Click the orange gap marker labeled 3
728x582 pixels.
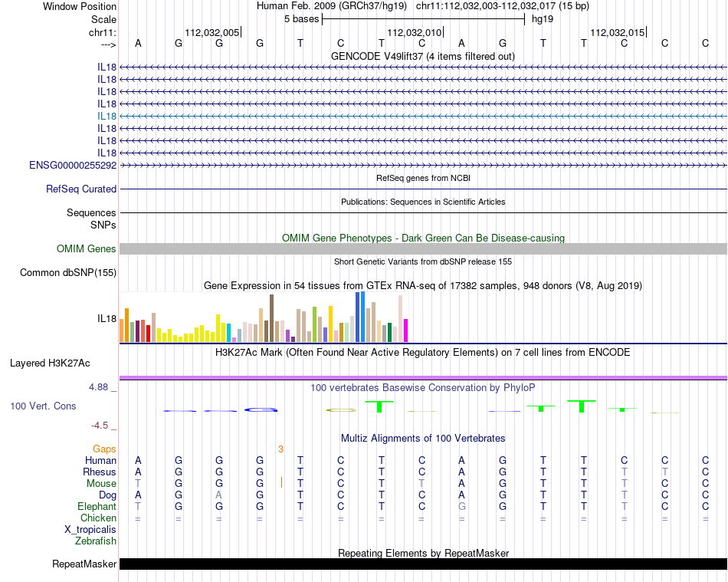click(280, 449)
